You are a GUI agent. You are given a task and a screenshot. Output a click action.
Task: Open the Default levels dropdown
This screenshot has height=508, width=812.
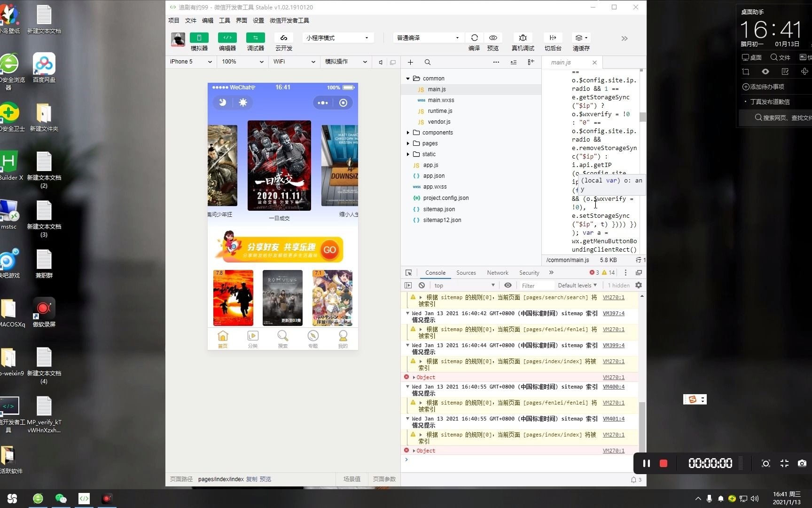click(577, 286)
